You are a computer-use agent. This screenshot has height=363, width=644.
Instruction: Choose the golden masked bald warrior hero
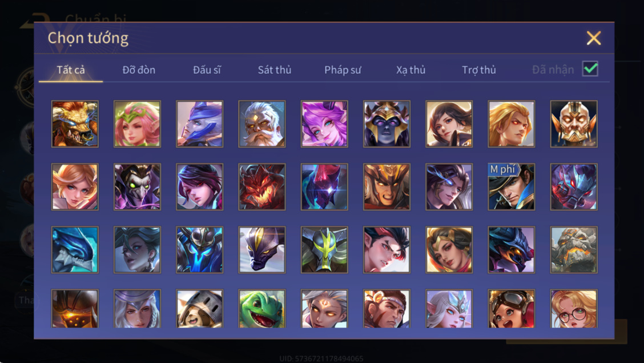point(574,123)
